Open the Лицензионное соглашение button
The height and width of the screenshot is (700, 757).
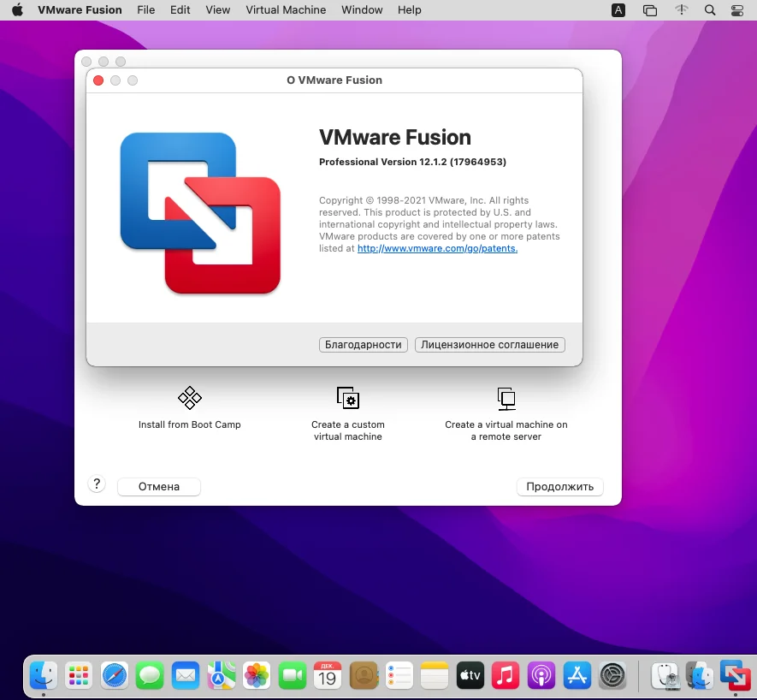(x=489, y=345)
